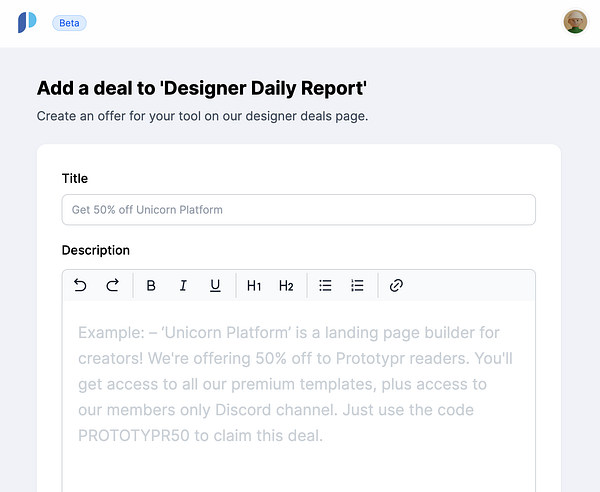This screenshot has width=600, height=492.
Task: Focus the Title input field
Action: tap(298, 210)
